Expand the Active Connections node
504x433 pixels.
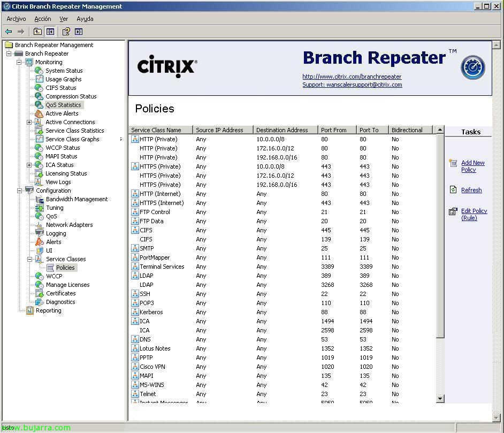(29, 122)
